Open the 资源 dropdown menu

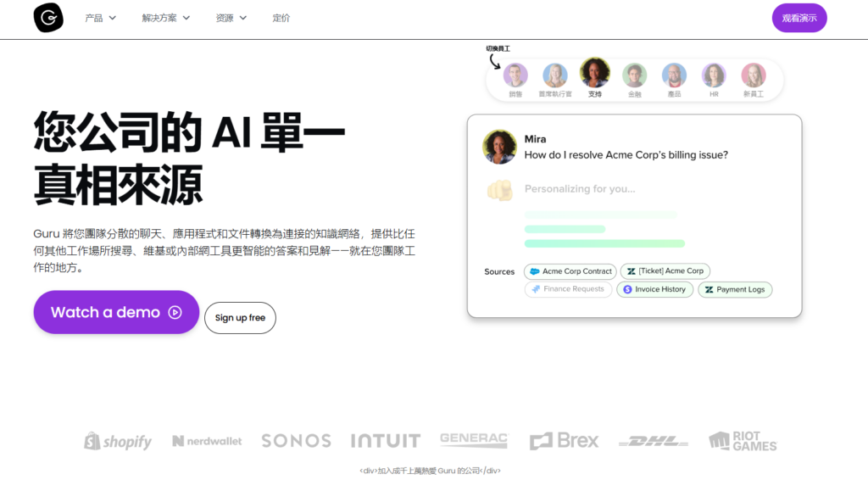[x=229, y=17]
